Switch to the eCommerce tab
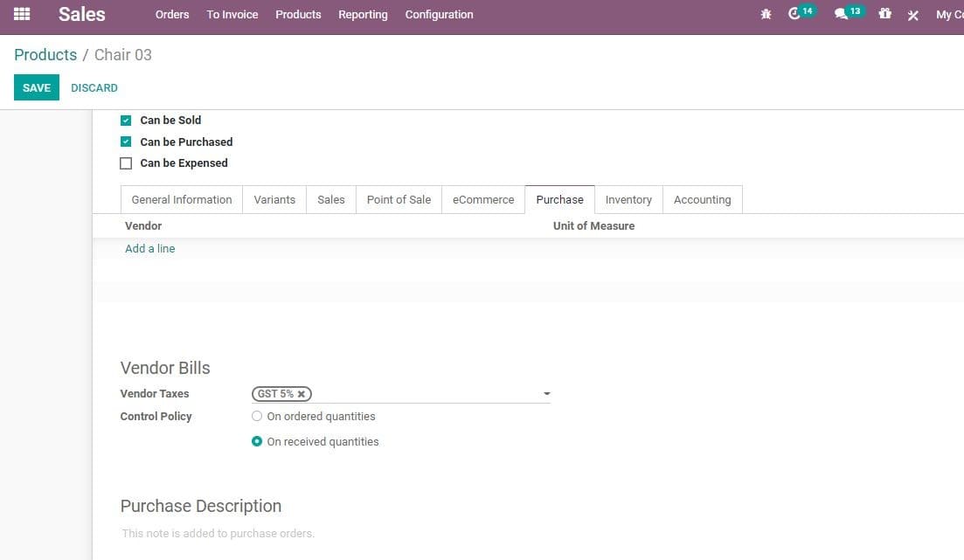 click(x=482, y=199)
